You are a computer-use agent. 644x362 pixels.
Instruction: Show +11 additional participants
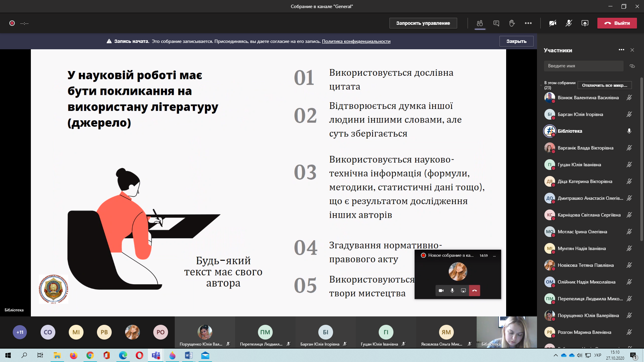(x=20, y=332)
